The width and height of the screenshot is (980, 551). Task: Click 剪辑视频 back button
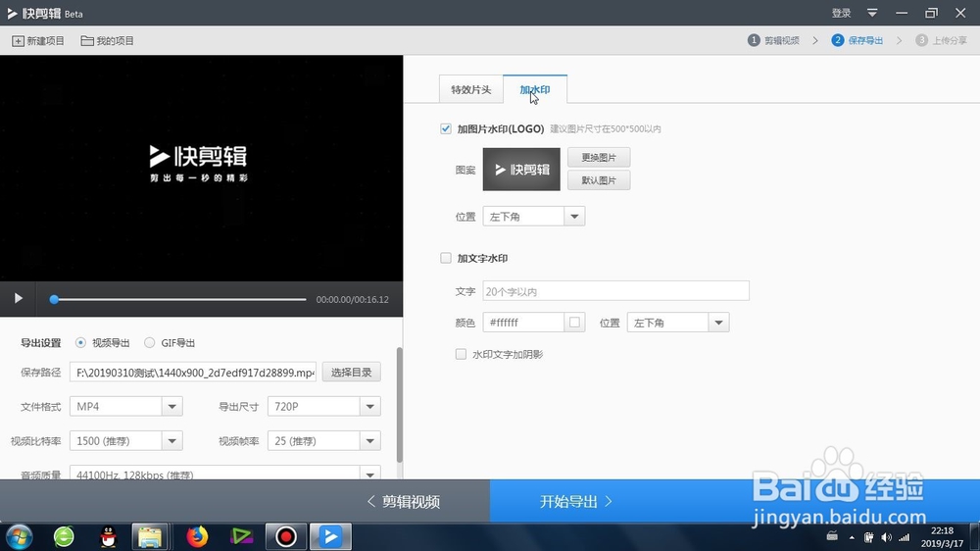click(403, 502)
